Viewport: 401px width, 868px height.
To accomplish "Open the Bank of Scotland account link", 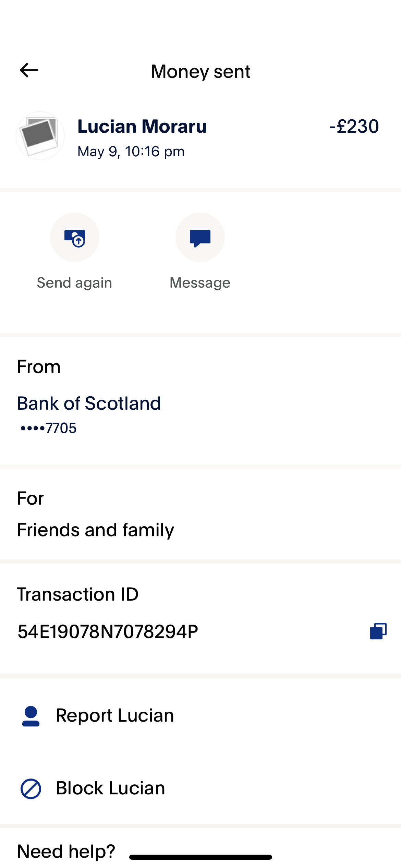I will (89, 403).
